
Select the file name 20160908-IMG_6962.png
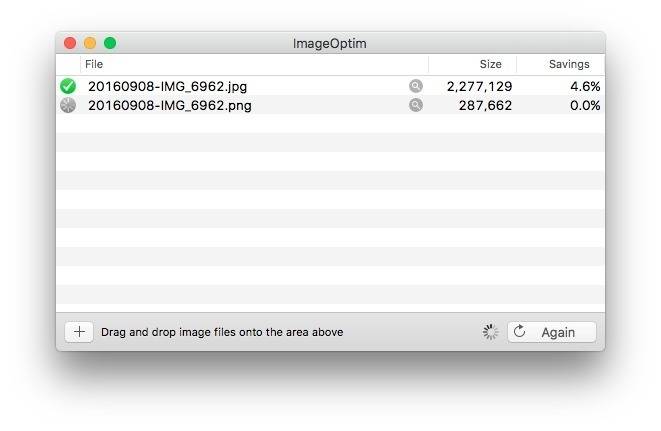[170, 105]
